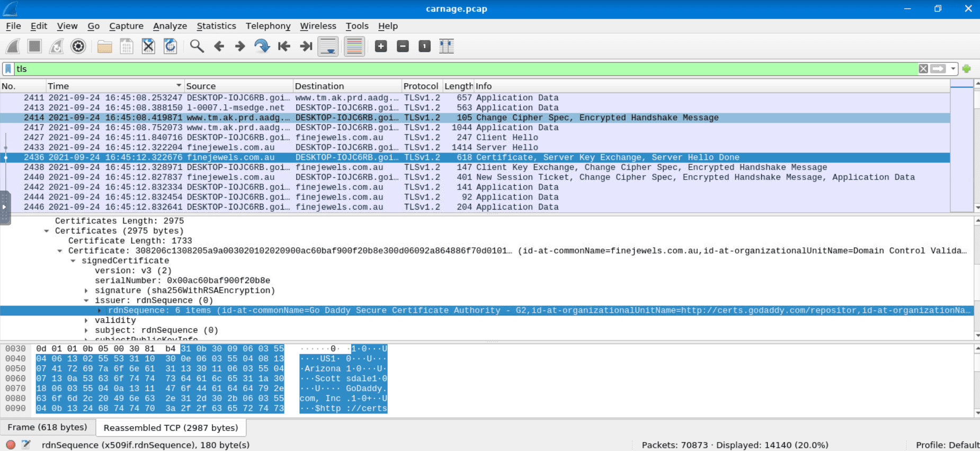The image size is (980, 451).
Task: Jump to the first packet
Action: point(284,47)
